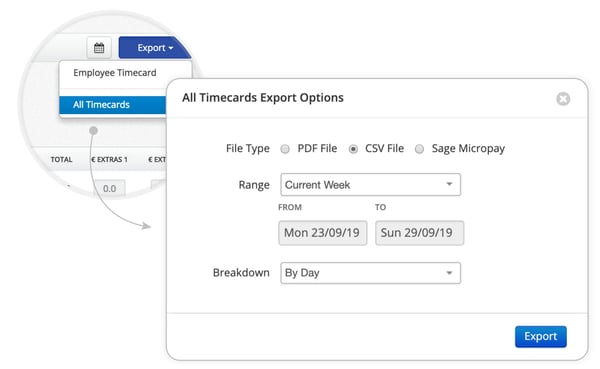Click the calendar icon button
Viewport: 600px width, 369px height.
coord(99,48)
